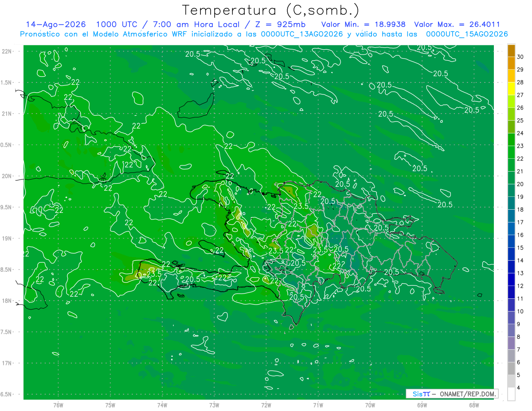Click color scale label "11"
The height and width of the screenshot is (411, 532).
[520, 299]
